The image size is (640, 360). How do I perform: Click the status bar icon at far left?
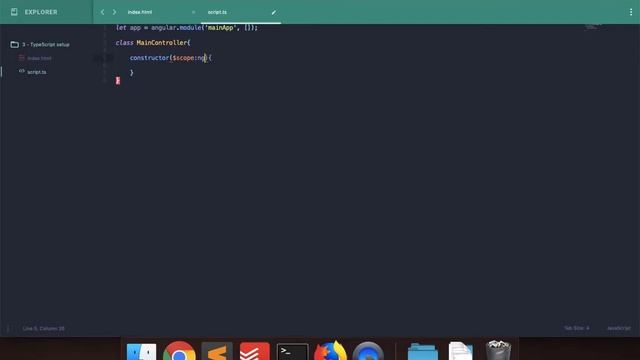(8, 328)
